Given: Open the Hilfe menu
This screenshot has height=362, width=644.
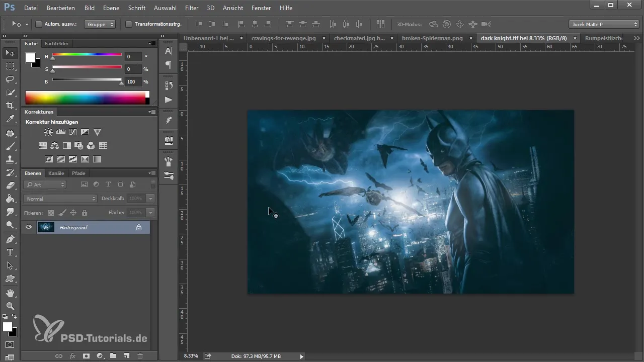Looking at the screenshot, I should [x=286, y=8].
